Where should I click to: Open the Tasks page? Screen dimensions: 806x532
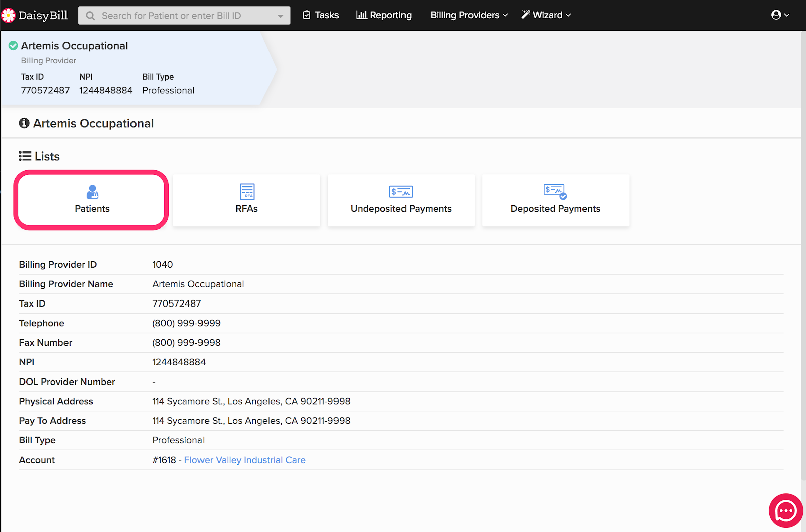(x=321, y=15)
